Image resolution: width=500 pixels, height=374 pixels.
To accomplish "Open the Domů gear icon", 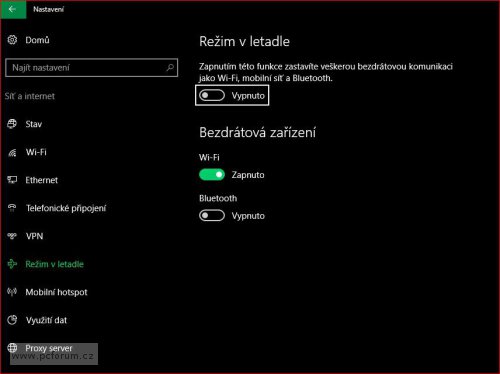I will point(12,40).
